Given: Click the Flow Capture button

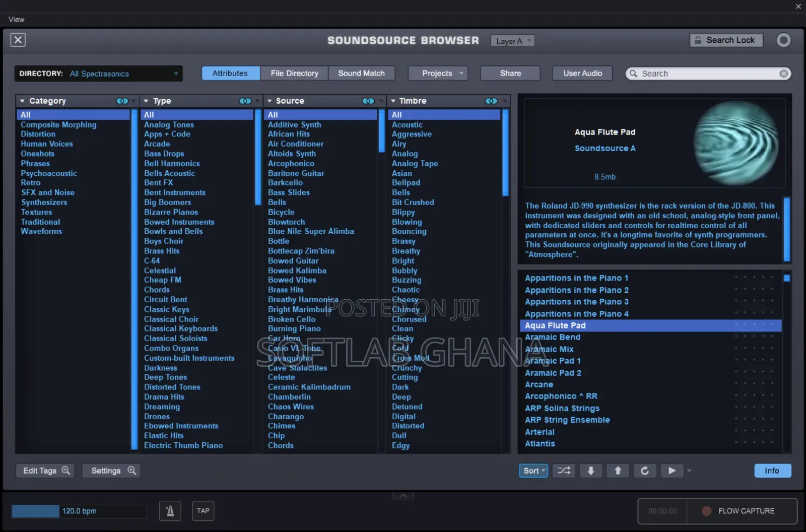Looking at the screenshot, I should pos(742,511).
